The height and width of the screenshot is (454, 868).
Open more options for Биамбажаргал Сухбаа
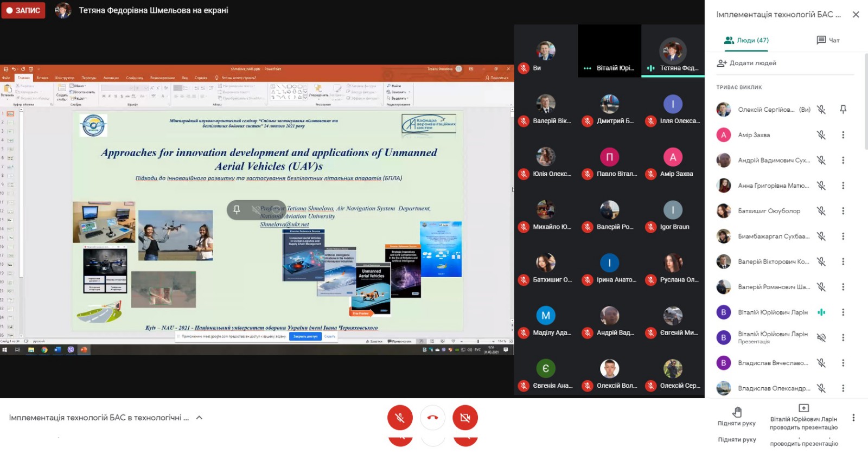tap(843, 236)
